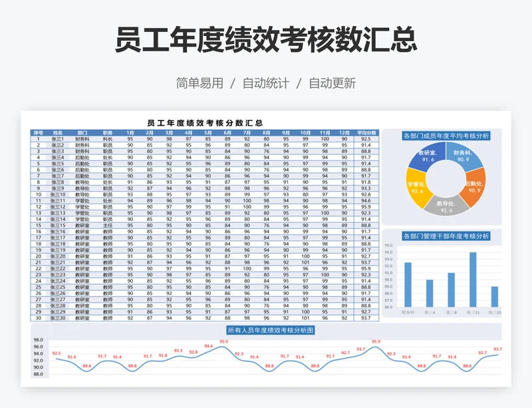Click the yellow 学管处 donut segment
Screen dimensions: 532x408
418,188
